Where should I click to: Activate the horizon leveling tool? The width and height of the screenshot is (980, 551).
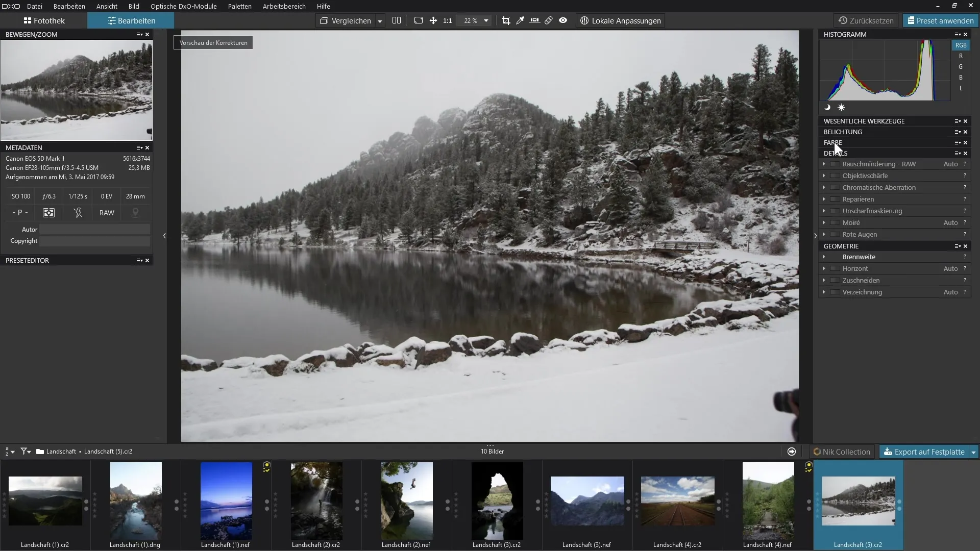point(534,20)
